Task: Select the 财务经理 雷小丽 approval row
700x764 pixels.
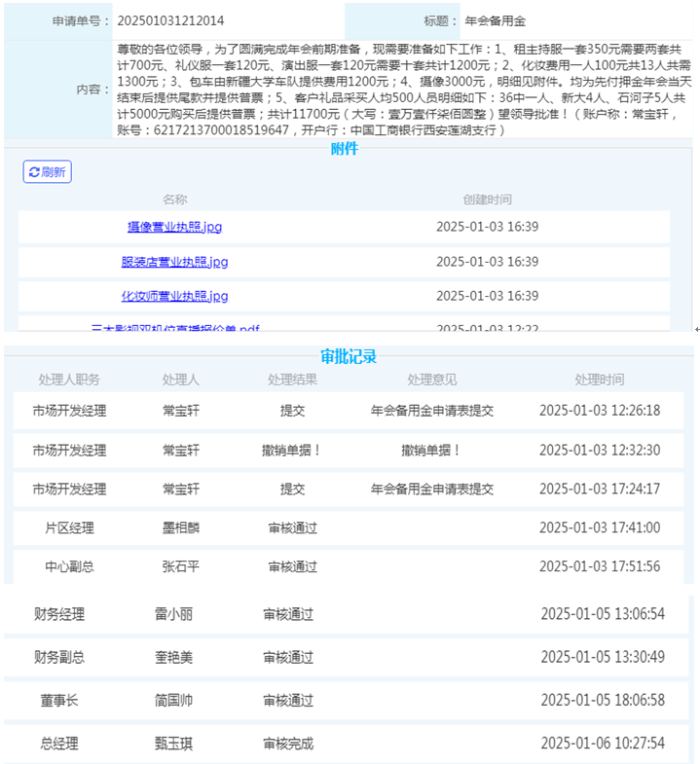Action: tap(349, 614)
